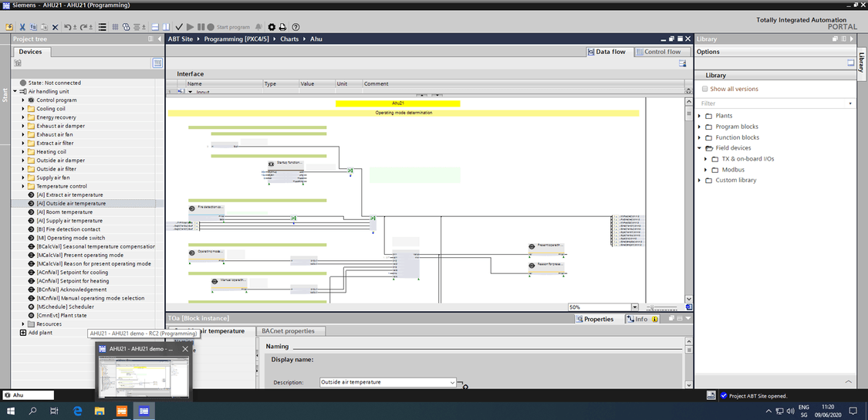Expand the Function blocks library folder
Image resolution: width=868 pixels, height=420 pixels.
pos(700,137)
